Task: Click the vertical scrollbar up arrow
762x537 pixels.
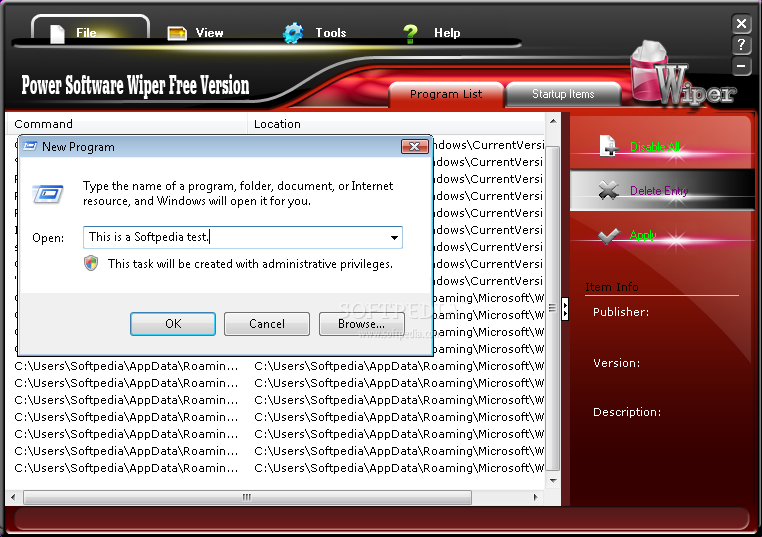Action: point(553,121)
